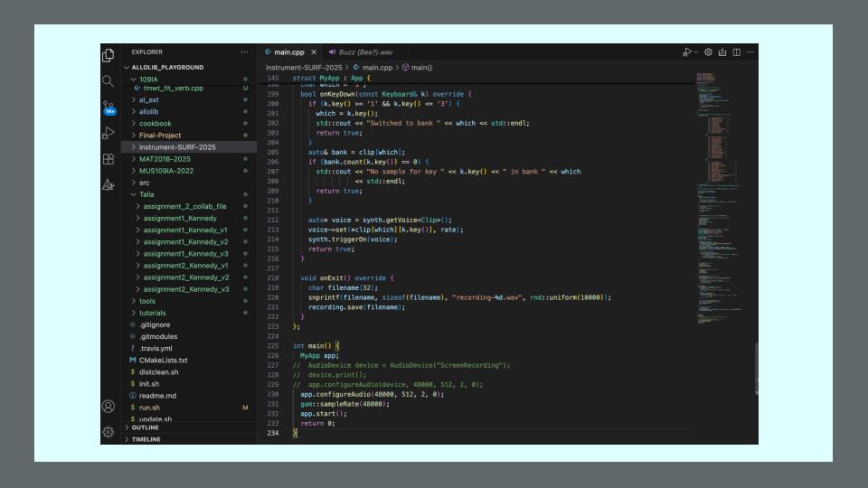
Task: Open the run options dropdown arrow
Action: click(696, 52)
